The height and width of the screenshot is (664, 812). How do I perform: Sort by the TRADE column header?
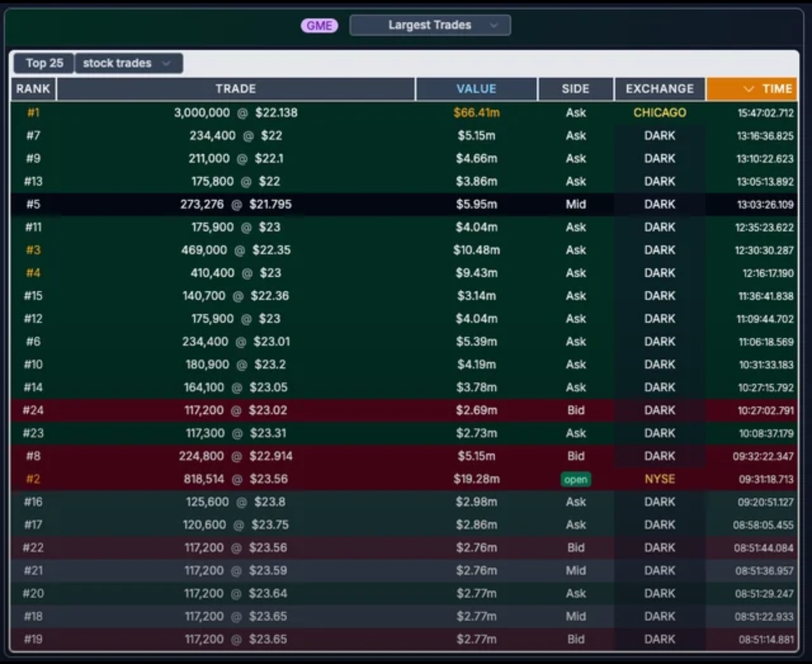click(236, 89)
